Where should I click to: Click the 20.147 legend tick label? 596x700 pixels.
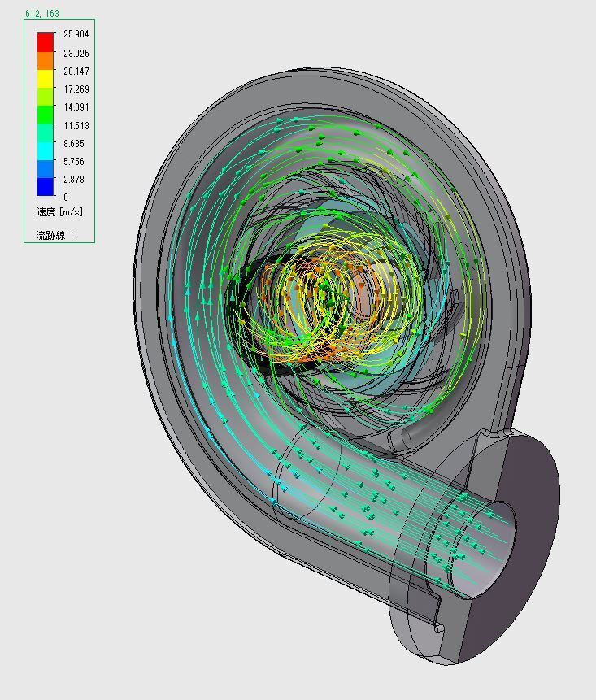click(x=76, y=72)
